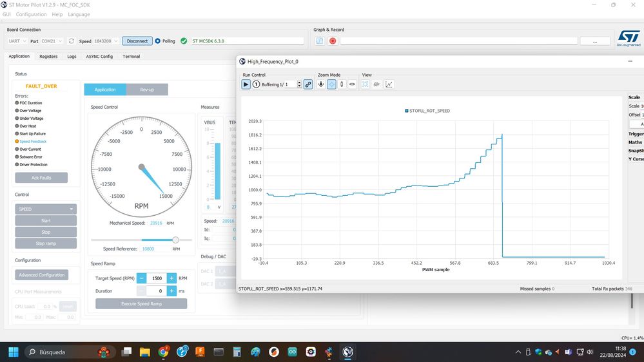Select the XY diamond zoom mode icon
The height and width of the screenshot is (362, 644).
[x=331, y=84]
